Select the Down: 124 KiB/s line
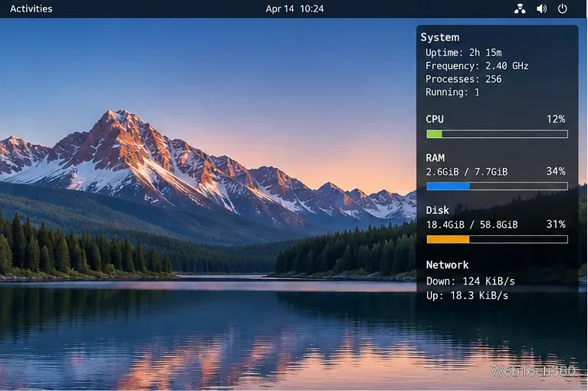 point(471,281)
